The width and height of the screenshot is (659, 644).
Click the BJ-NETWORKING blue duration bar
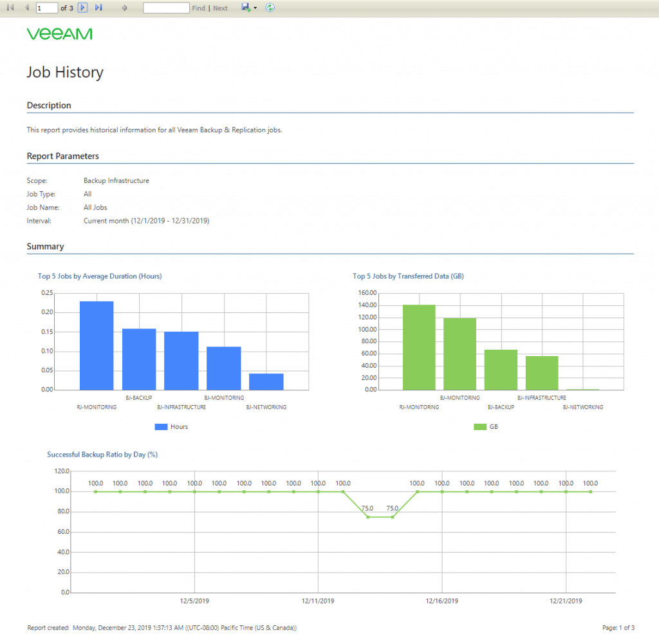point(266,381)
